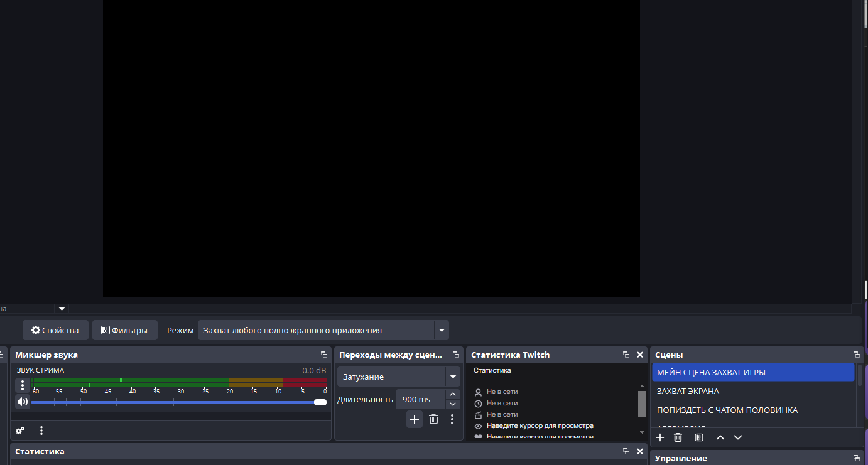Undock the Сцены panel
Viewport: 868px width, 465px height.
857,355
